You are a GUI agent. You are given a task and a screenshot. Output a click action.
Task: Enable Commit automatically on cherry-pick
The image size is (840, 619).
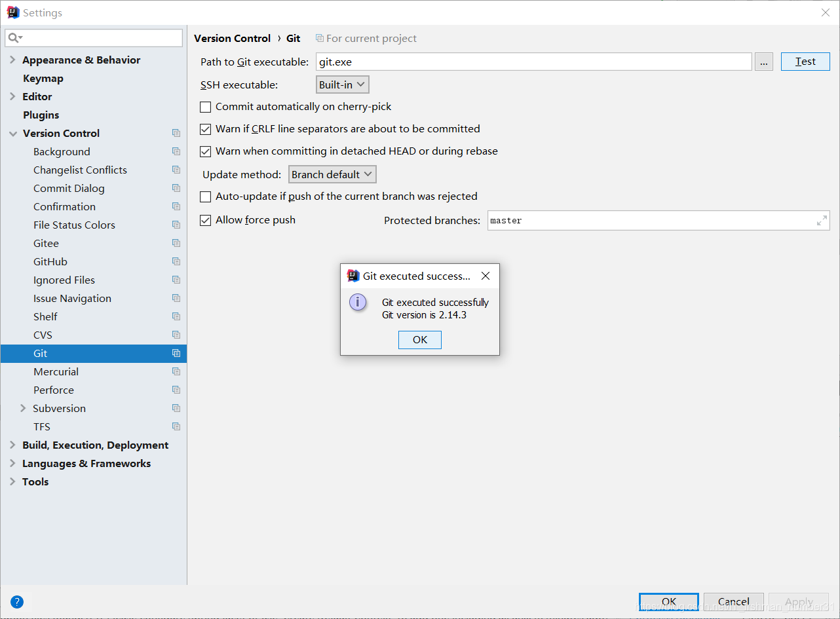206,107
